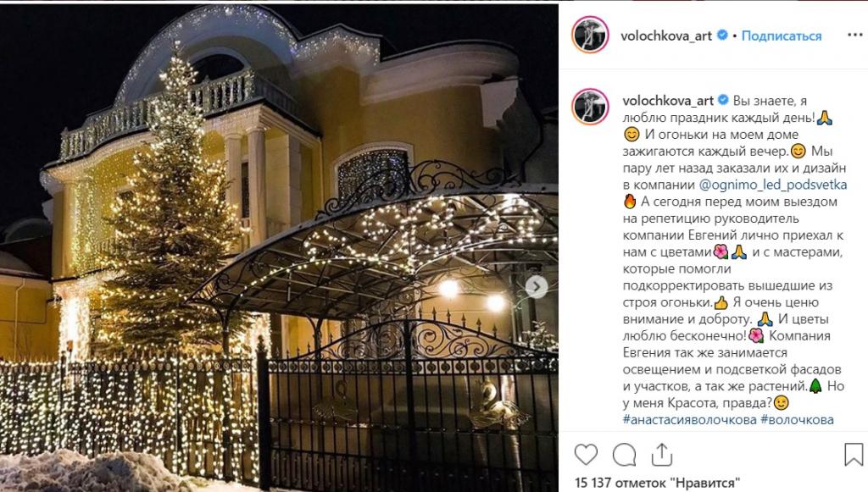This screenshot has height=492, width=868.
Task: Follow the account via Подписаться
Action: 781,36
